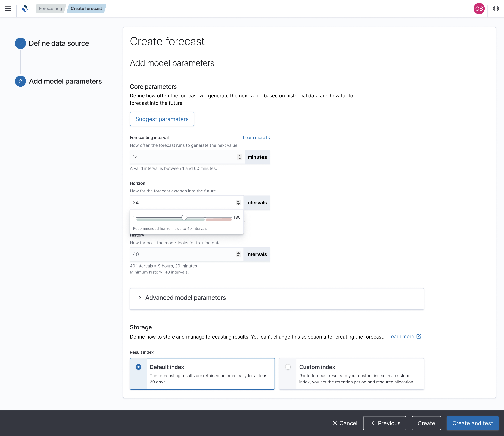
Task: Open the help icon in the top right
Action: coord(496,8)
